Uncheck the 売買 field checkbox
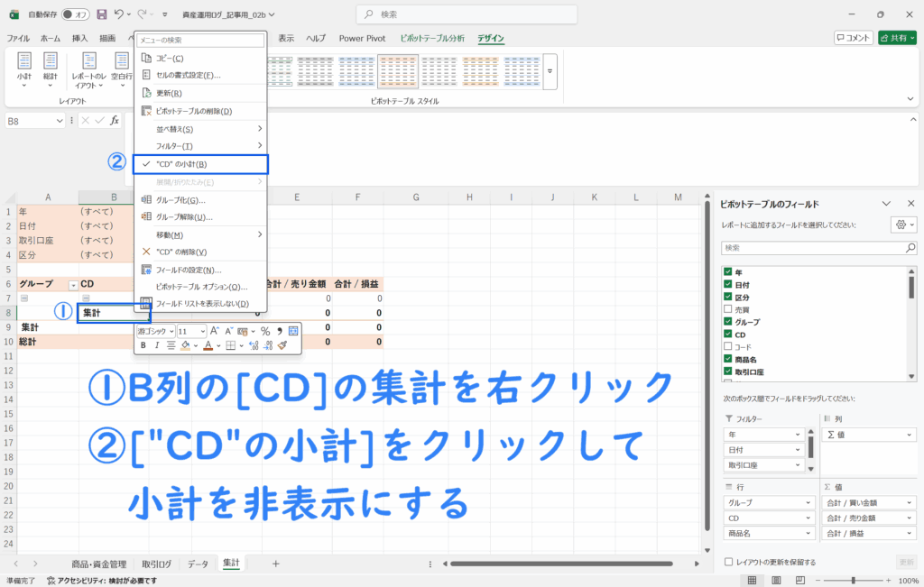Viewport: 924px width, 587px height. tap(727, 309)
